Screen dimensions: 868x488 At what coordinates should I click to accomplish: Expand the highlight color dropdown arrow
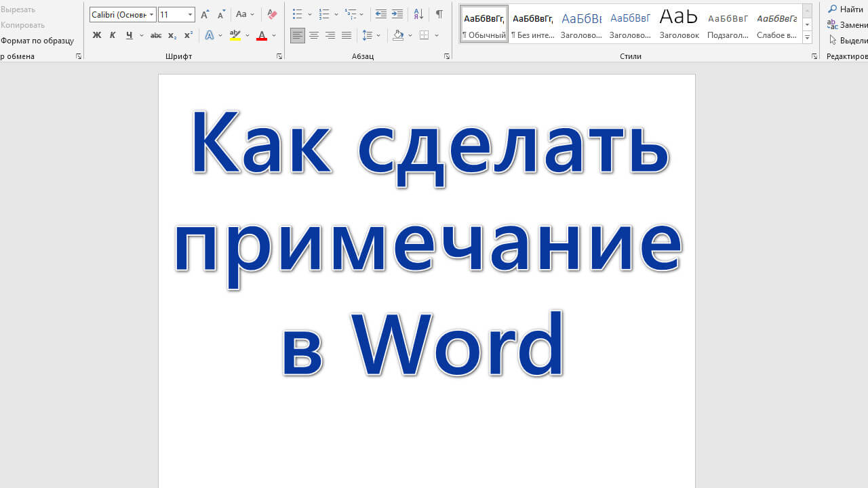[x=248, y=35]
